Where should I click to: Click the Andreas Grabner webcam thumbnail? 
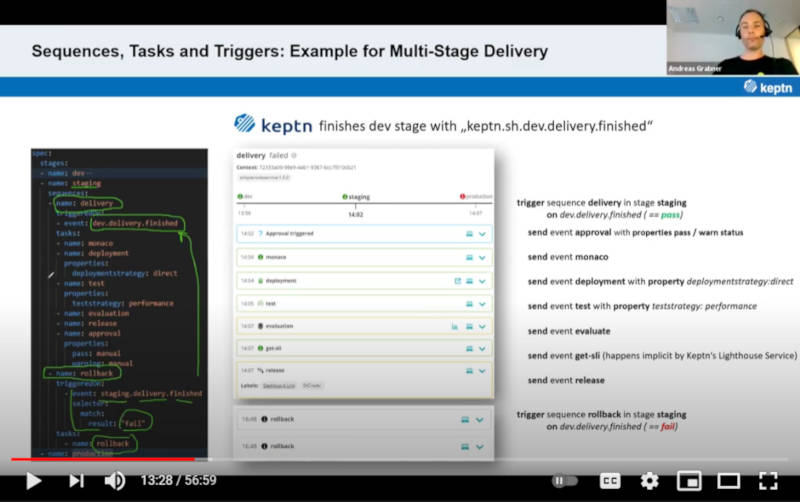(733, 38)
